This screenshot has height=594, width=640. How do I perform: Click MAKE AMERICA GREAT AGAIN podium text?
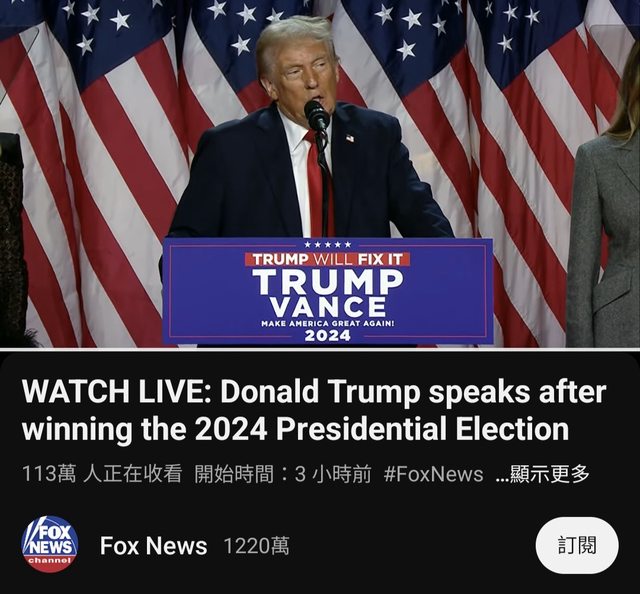click(x=328, y=323)
